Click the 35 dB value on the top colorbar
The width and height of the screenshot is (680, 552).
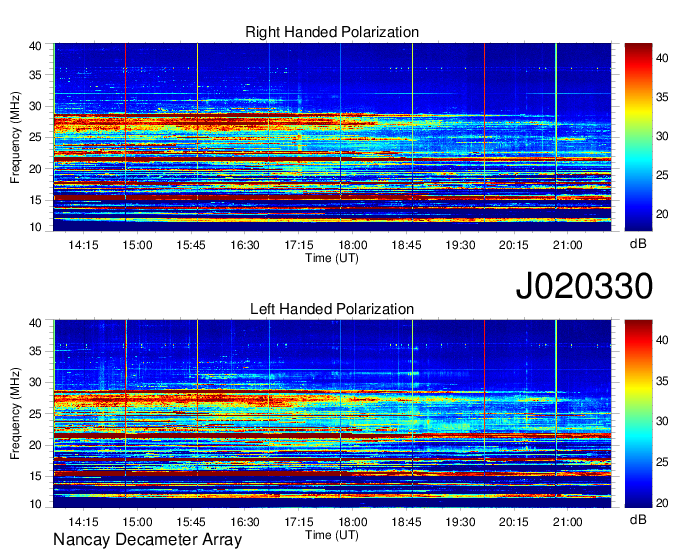662,97
